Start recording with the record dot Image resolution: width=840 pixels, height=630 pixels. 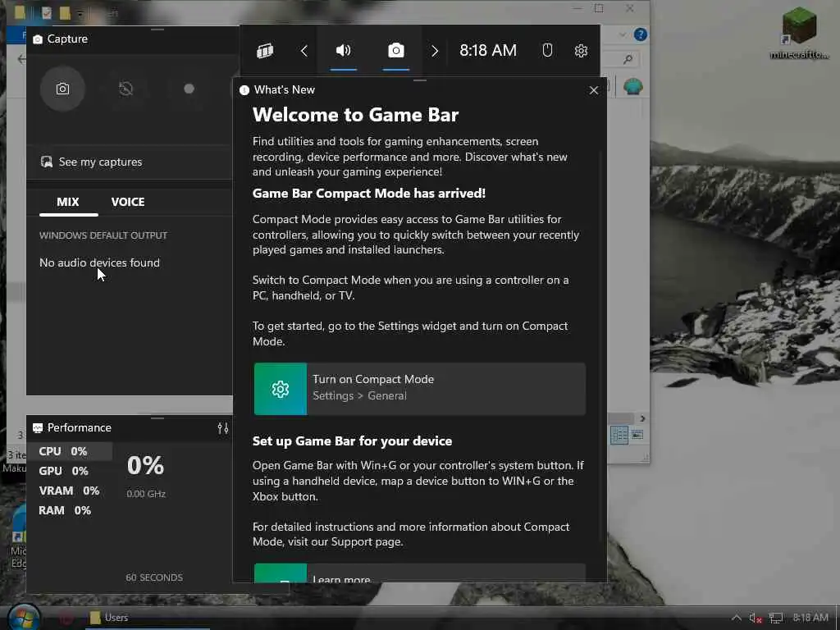(x=189, y=89)
